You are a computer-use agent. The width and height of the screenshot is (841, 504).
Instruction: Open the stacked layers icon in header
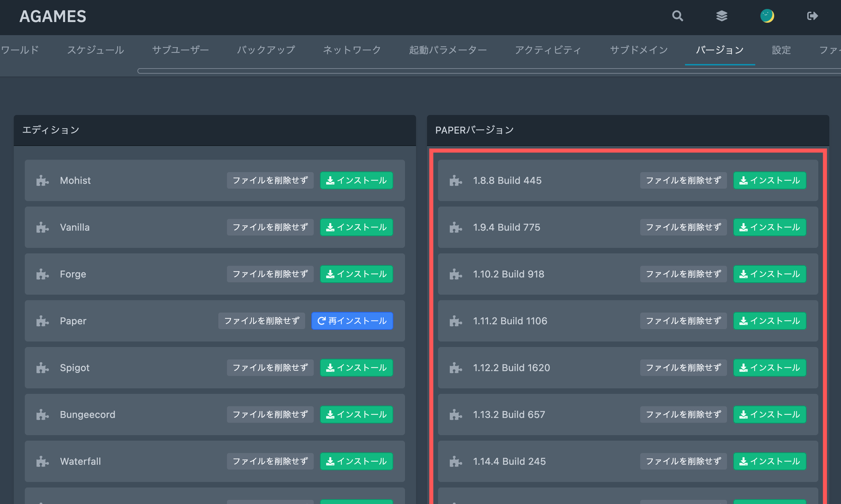tap(721, 16)
